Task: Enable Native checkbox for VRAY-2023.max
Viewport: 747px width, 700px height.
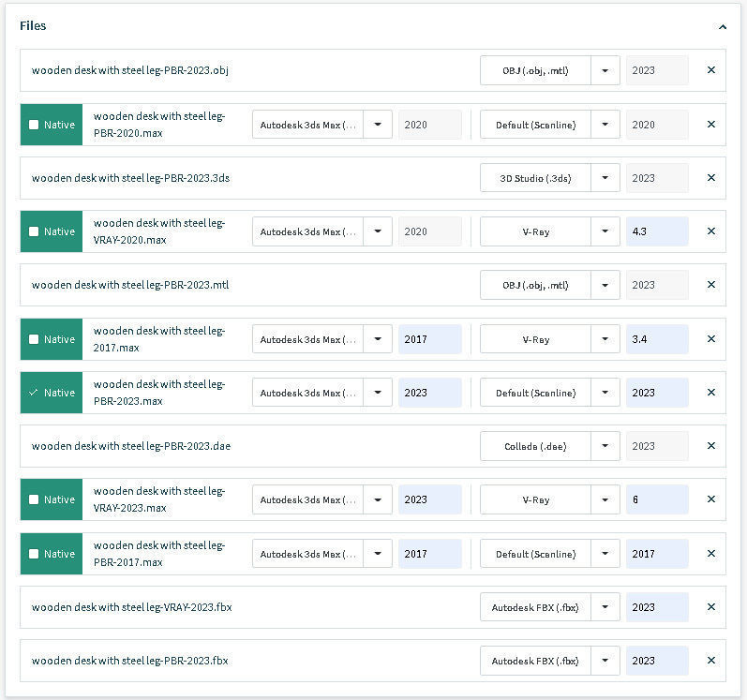Action: pyautogui.click(x=35, y=499)
